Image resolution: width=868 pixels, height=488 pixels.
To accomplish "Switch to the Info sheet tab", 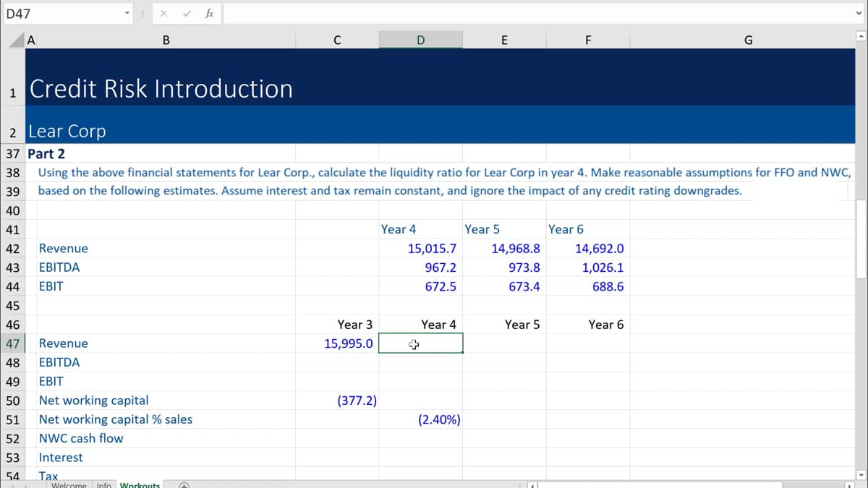I will pyautogui.click(x=103, y=484).
